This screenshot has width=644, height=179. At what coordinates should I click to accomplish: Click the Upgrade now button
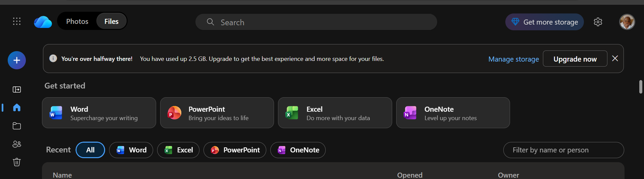[575, 59]
